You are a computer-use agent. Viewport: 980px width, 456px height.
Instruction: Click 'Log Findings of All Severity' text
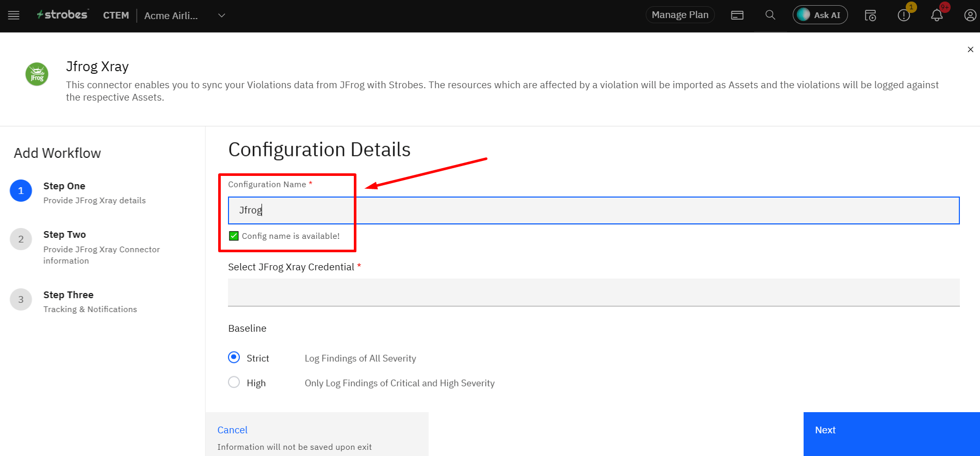coord(360,359)
